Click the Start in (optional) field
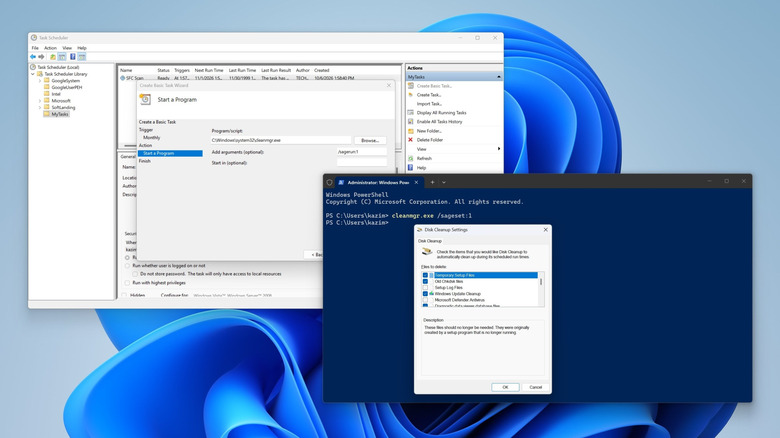780x438 pixels. pos(362,163)
